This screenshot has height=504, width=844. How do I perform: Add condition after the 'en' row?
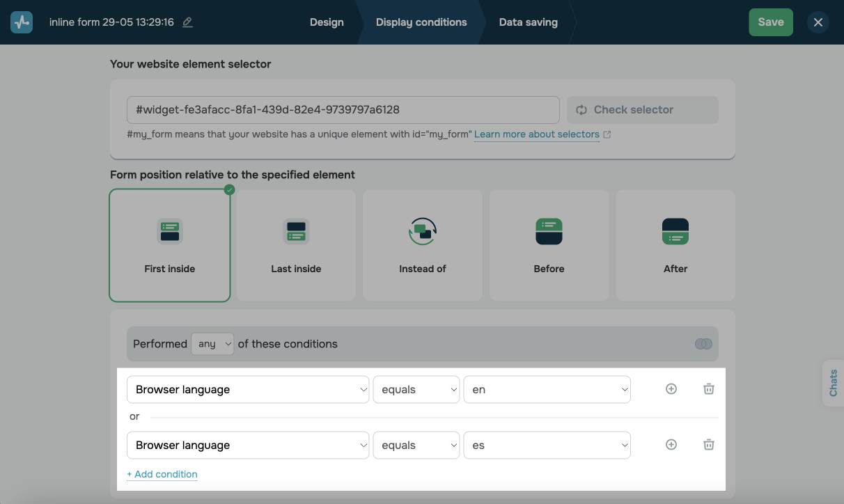pyautogui.click(x=671, y=389)
